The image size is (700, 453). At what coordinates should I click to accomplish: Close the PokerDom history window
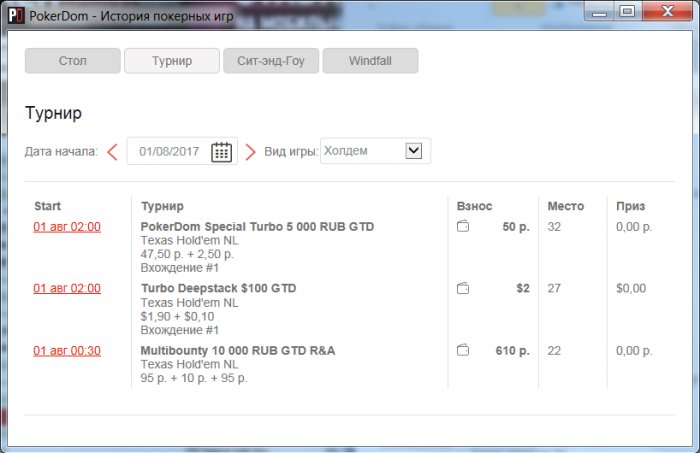tap(667, 12)
